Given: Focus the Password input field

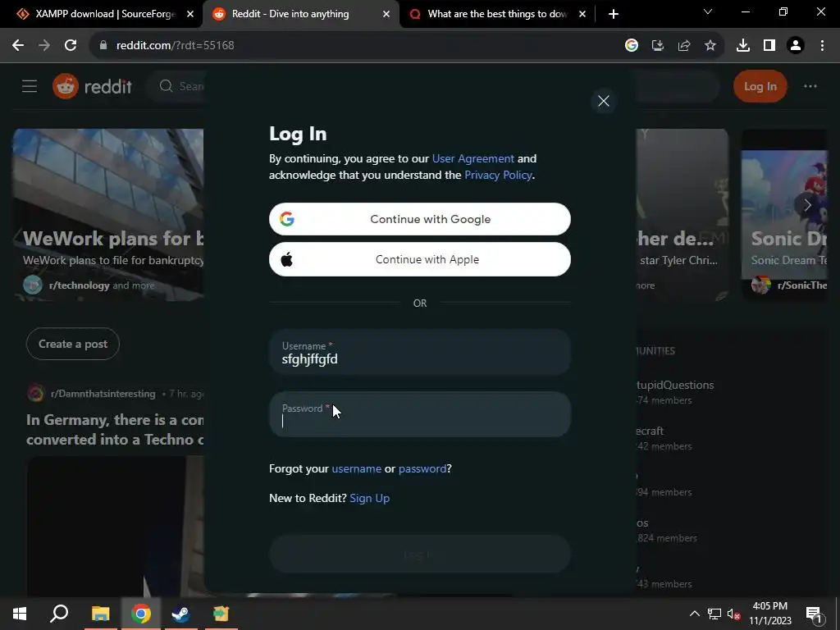Looking at the screenshot, I should coord(419,414).
